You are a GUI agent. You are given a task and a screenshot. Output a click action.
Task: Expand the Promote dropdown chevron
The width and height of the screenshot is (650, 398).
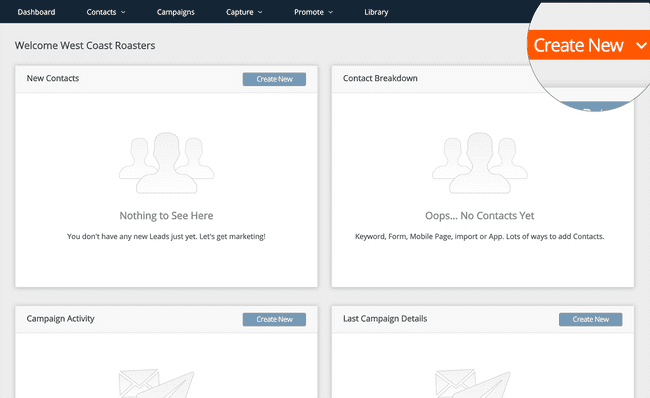(331, 12)
